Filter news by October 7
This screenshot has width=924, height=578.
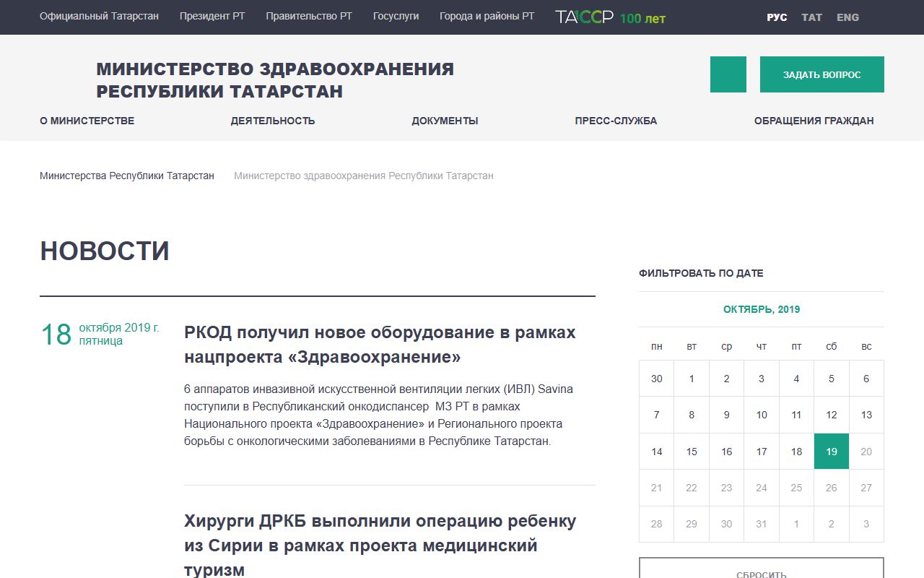tap(656, 415)
